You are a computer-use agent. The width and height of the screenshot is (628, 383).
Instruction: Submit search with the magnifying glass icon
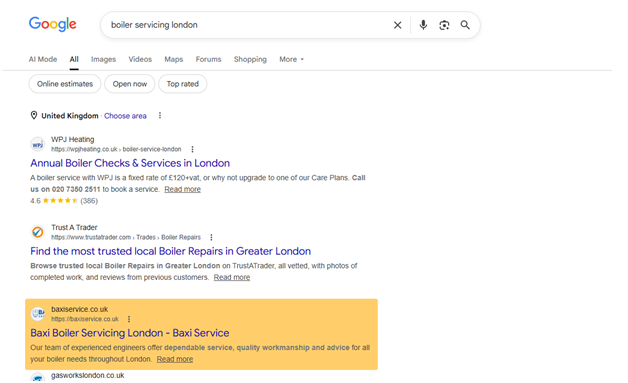click(465, 25)
